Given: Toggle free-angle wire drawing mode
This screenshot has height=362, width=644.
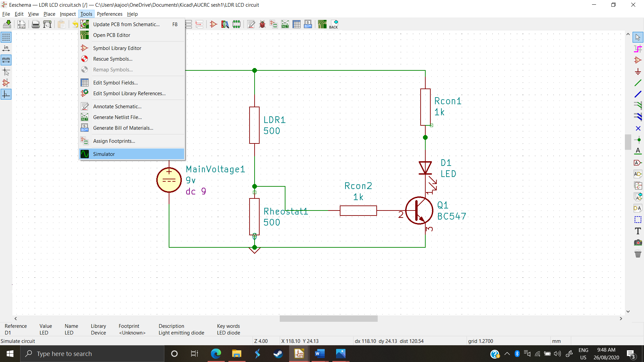Looking at the screenshot, I should click(x=6, y=95).
